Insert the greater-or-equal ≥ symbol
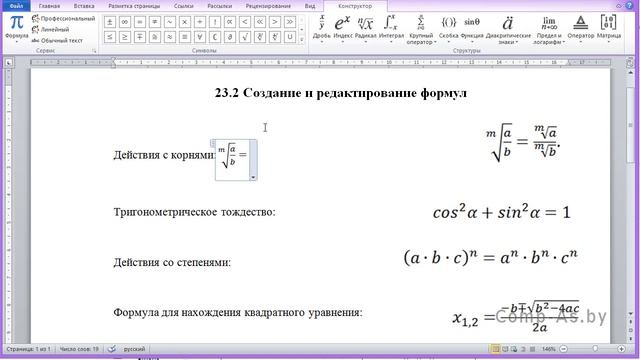 [x=124, y=37]
